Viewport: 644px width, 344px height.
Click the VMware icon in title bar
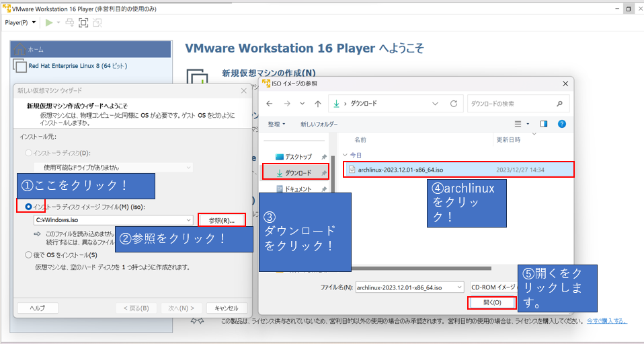point(7,9)
